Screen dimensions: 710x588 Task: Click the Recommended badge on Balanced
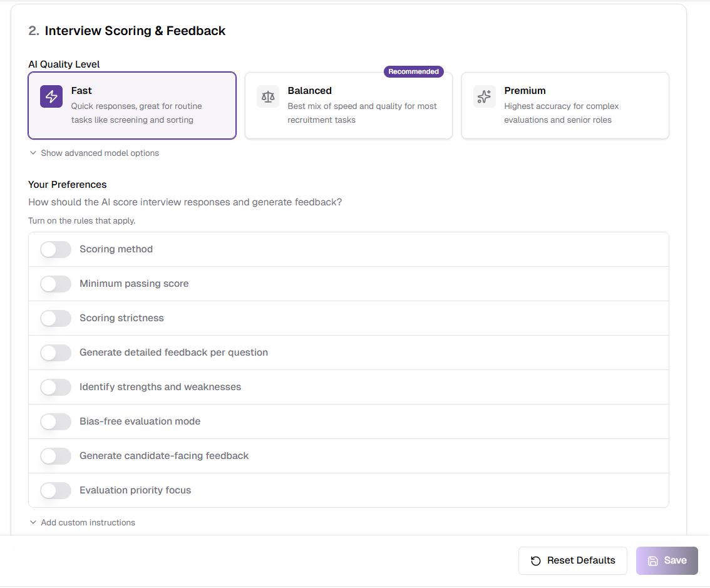[413, 72]
